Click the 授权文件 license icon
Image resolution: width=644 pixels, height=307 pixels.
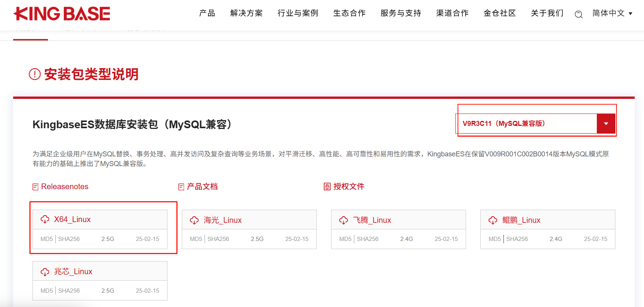327,187
